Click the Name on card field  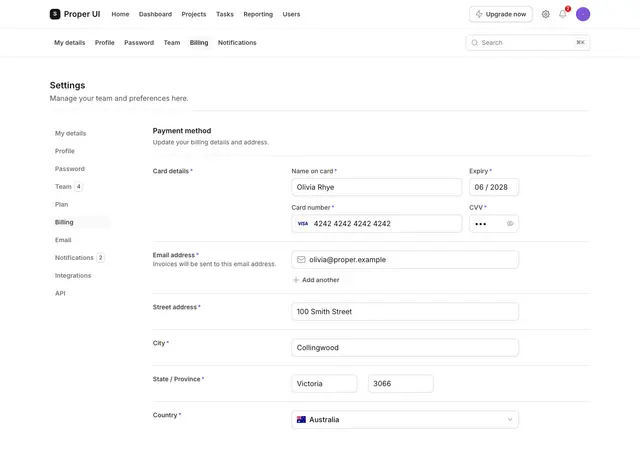click(377, 187)
